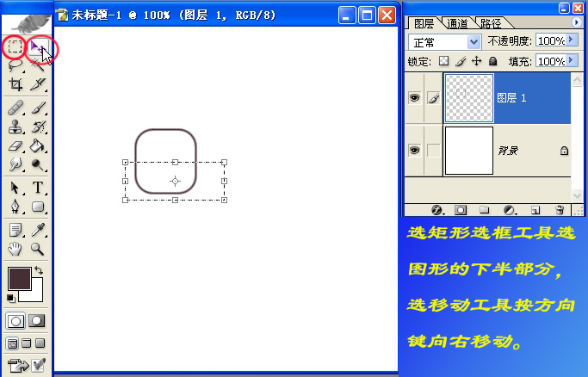Select the Magic Wand tool

coord(38,65)
